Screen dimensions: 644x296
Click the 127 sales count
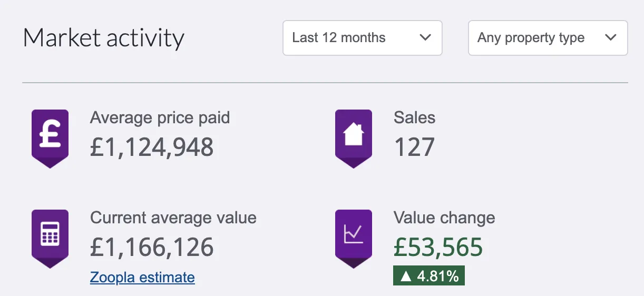tap(414, 147)
